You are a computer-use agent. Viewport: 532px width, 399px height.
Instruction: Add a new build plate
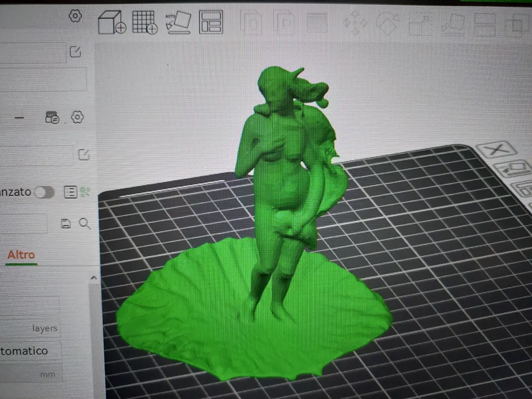(x=145, y=22)
